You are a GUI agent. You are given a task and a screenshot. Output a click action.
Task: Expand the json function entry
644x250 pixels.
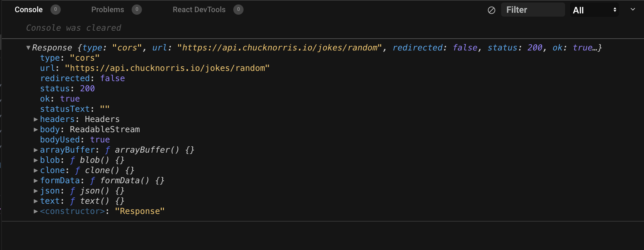[x=36, y=191]
